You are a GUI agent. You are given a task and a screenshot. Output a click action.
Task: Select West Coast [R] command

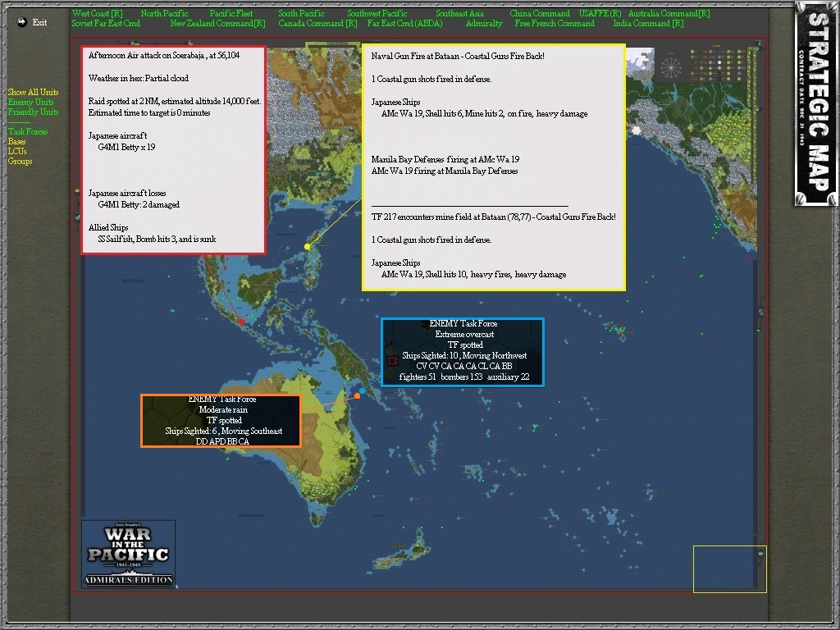[98, 13]
